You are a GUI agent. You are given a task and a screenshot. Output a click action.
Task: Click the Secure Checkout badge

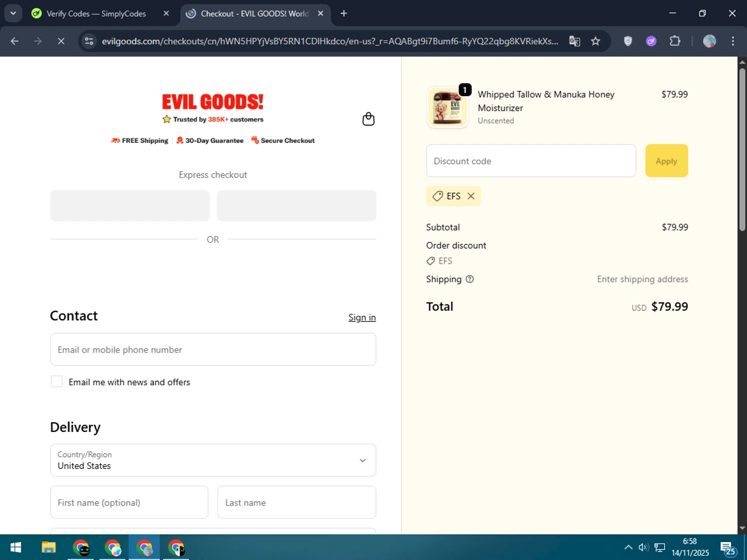pos(283,141)
